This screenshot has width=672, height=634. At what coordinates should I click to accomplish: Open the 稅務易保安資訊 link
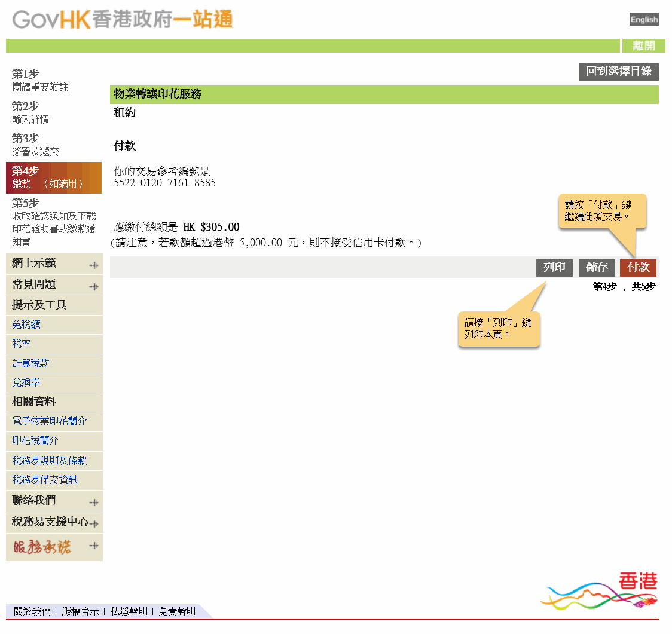45,480
